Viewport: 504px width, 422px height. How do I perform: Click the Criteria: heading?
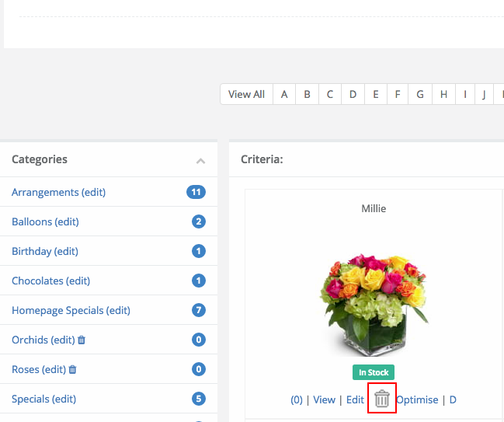pos(262,159)
